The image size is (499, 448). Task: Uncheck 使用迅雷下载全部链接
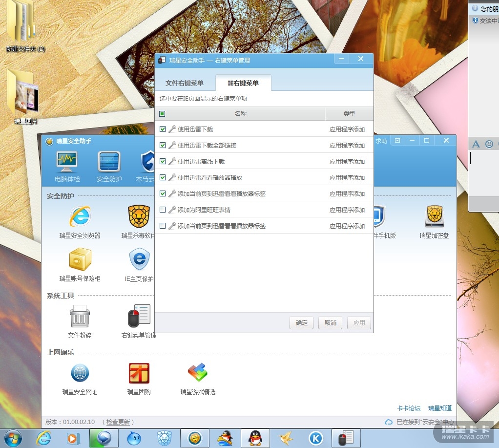pyautogui.click(x=162, y=145)
